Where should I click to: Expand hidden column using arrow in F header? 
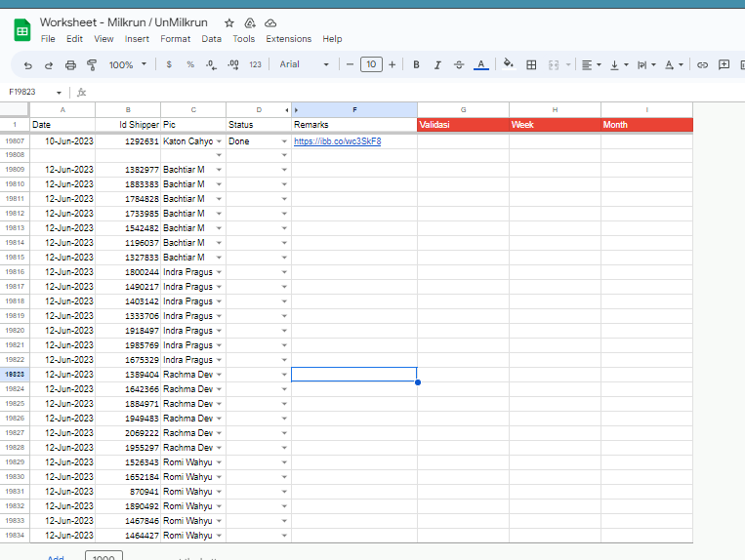296,110
